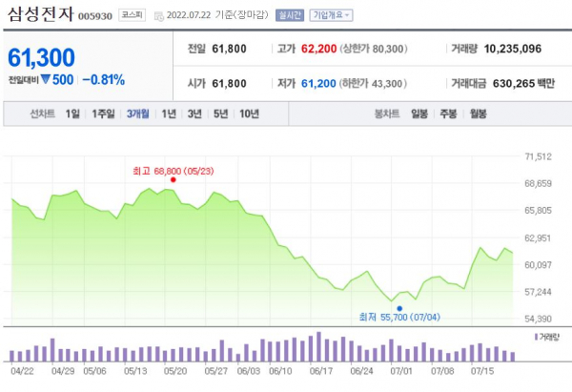Click the 삼성전자 stock name title
The height and width of the screenshot is (392, 572).
40,16
